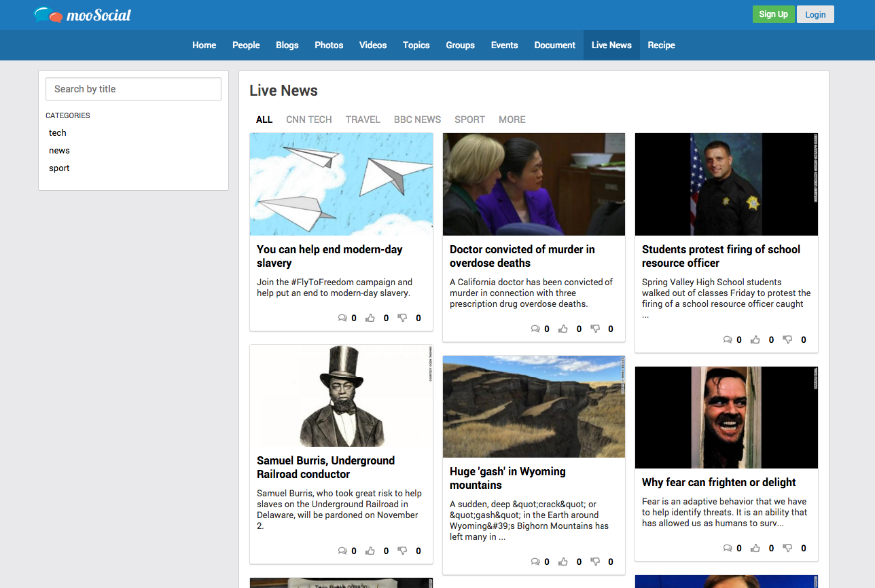The width and height of the screenshot is (875, 588).
Task: Dislike the modern-day slavery article
Action: (402, 318)
